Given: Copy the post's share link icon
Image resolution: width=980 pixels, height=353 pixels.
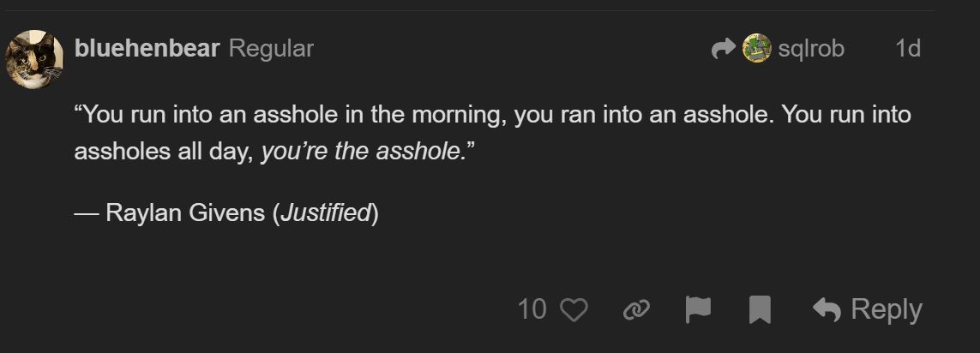Looking at the screenshot, I should coord(635,309).
